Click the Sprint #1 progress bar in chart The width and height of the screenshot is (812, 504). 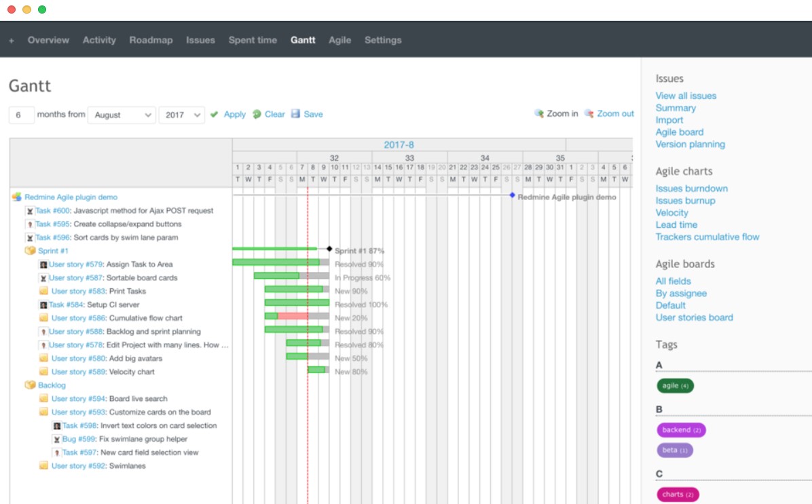[274, 249]
